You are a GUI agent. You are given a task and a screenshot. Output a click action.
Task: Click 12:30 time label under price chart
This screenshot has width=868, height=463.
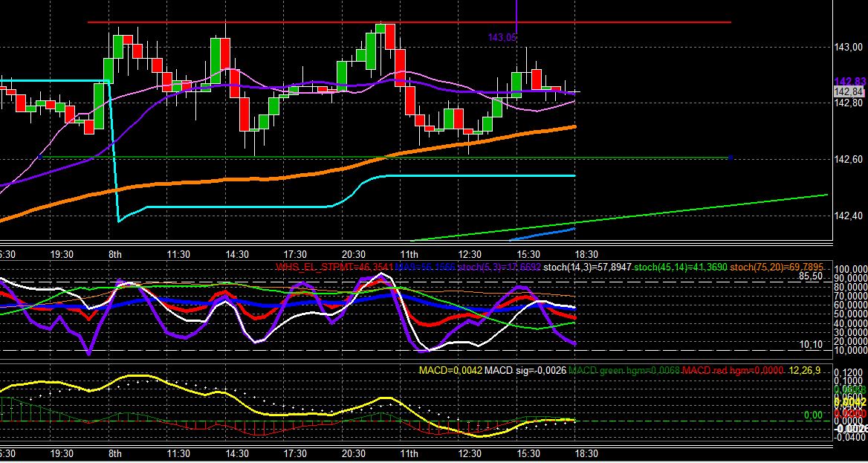click(x=470, y=254)
